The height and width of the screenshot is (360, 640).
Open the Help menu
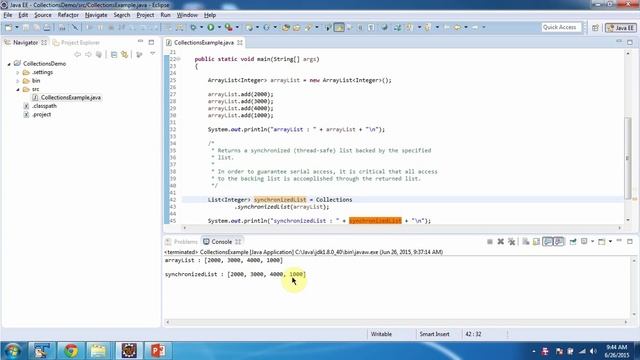[x=210, y=15]
